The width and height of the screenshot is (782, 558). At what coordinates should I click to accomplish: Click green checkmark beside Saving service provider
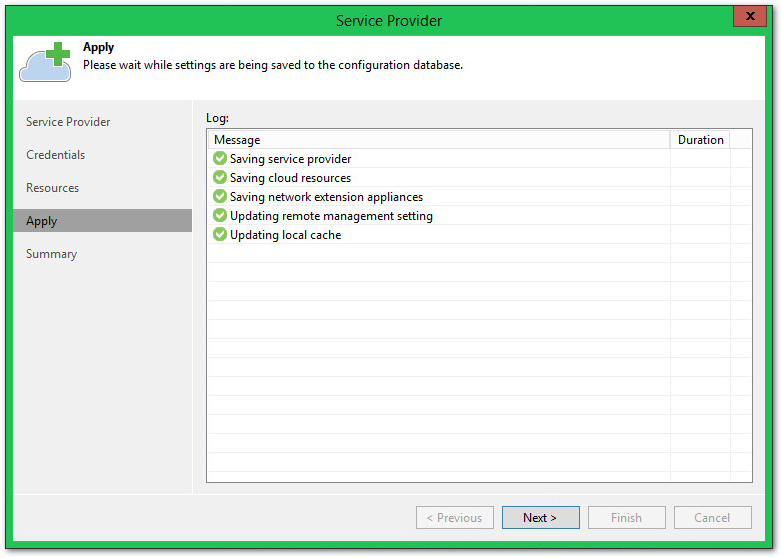[x=220, y=158]
